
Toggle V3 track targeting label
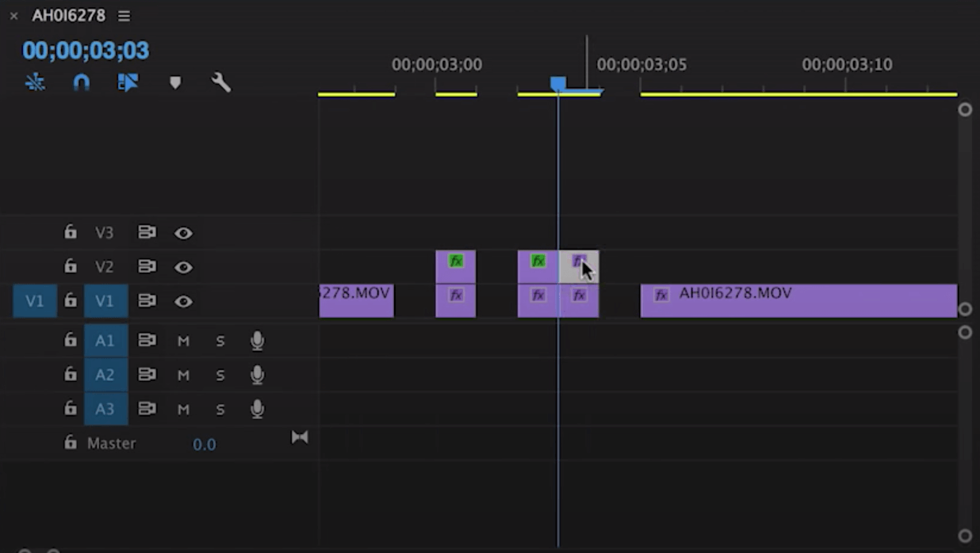tap(105, 233)
